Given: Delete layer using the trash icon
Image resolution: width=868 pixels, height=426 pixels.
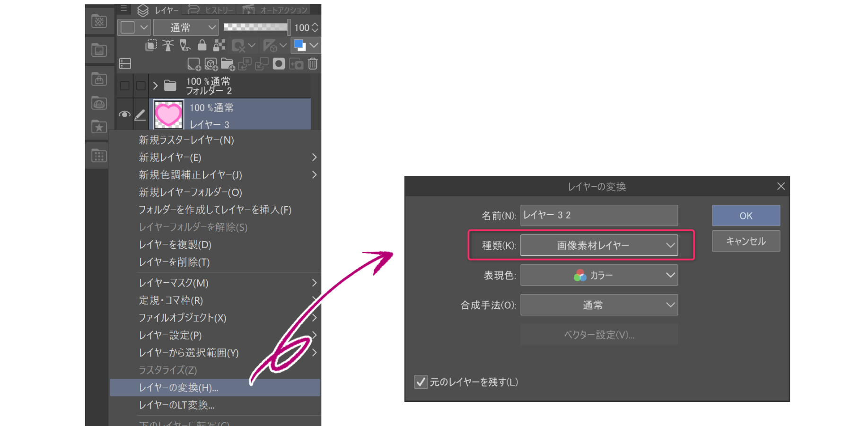Looking at the screenshot, I should pyautogui.click(x=313, y=64).
